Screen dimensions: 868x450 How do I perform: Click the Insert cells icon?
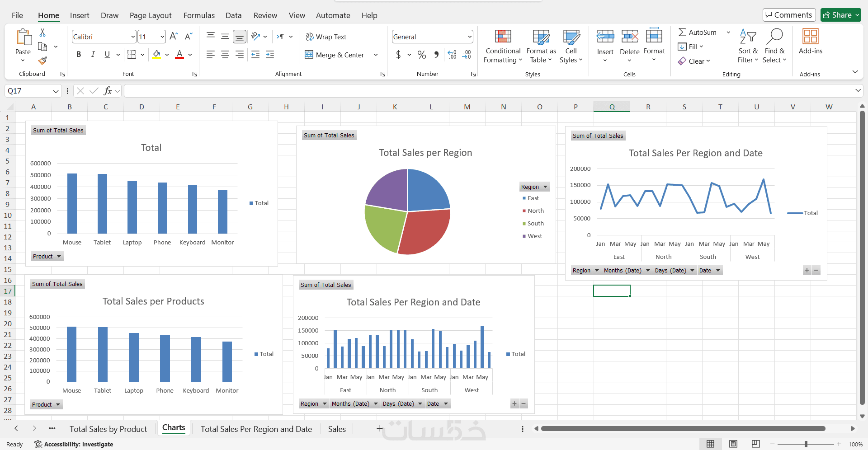click(605, 36)
